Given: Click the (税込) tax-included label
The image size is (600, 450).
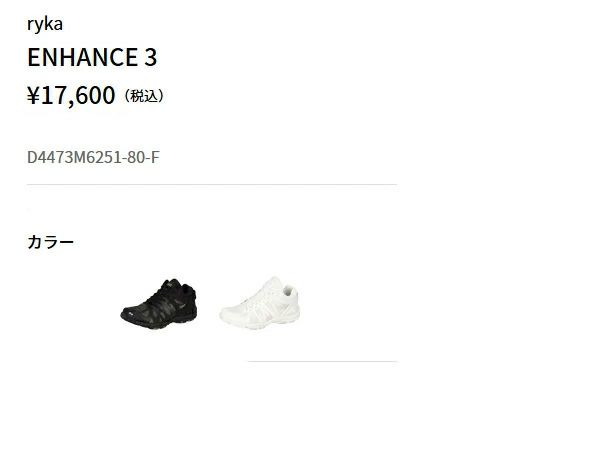Looking at the screenshot, I should click(x=144, y=96).
